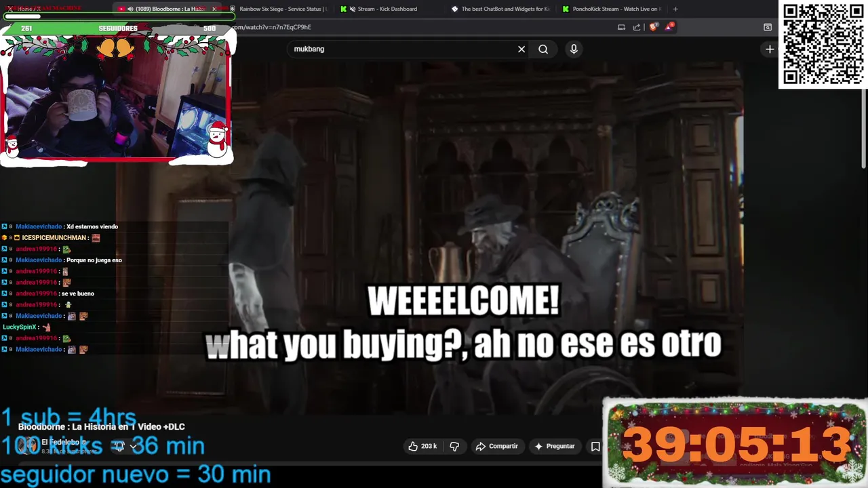868x488 pixels.
Task: Click the YouTube search magnifier button
Action: (543, 49)
